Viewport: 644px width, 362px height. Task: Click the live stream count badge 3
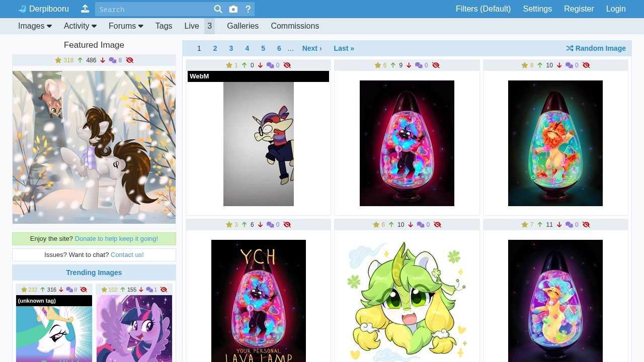coord(209,26)
